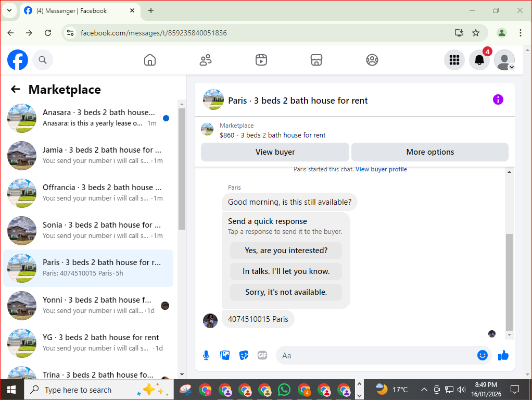Open tab search dropdown arrow

tap(9, 10)
